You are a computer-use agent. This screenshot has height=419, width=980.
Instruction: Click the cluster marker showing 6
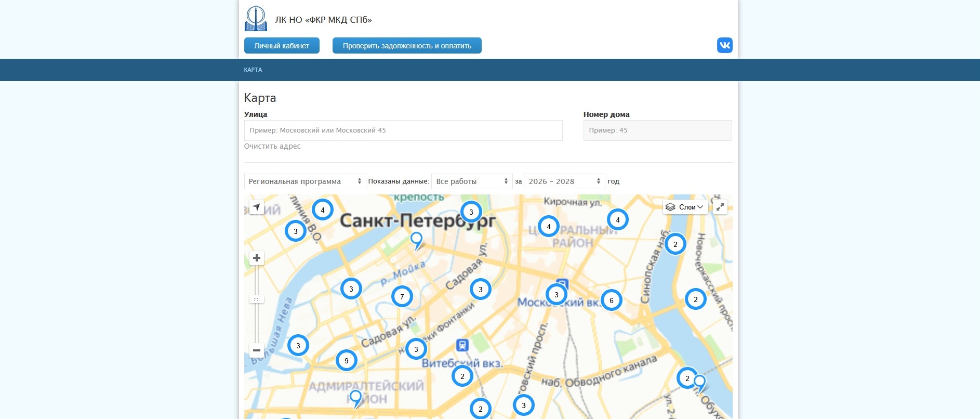coord(612,300)
